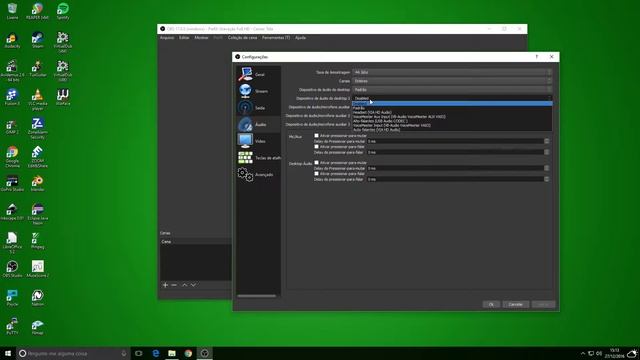Open the Arquivo menu in OBS

pyautogui.click(x=167, y=38)
